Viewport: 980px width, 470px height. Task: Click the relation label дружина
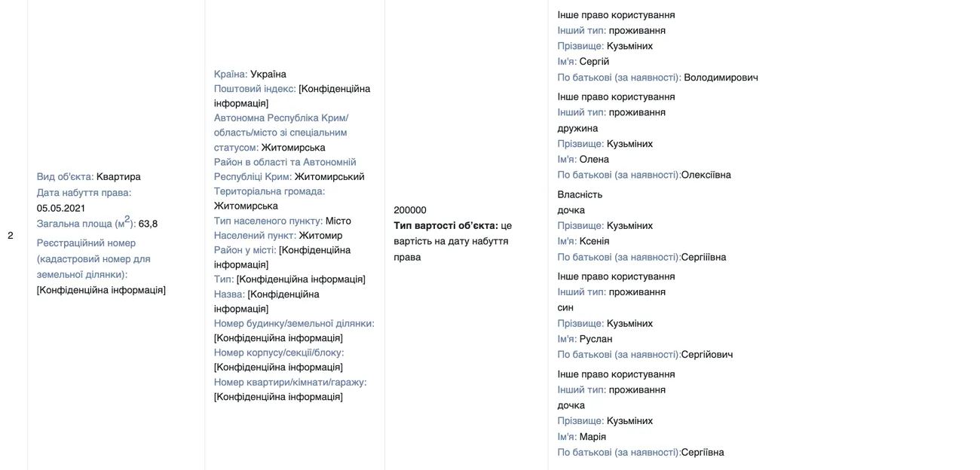pyautogui.click(x=577, y=128)
